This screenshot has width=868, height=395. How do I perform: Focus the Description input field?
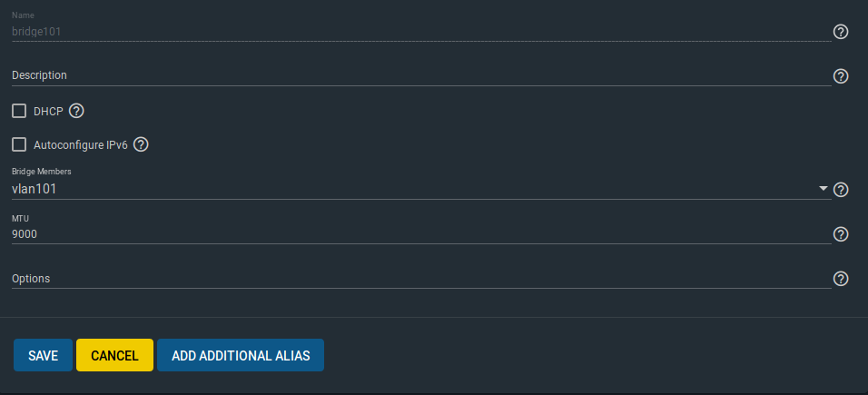point(421,75)
